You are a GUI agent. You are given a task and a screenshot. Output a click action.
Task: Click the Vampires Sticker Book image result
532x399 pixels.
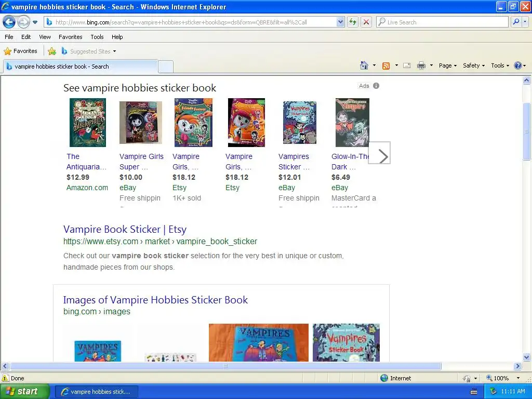(346, 342)
